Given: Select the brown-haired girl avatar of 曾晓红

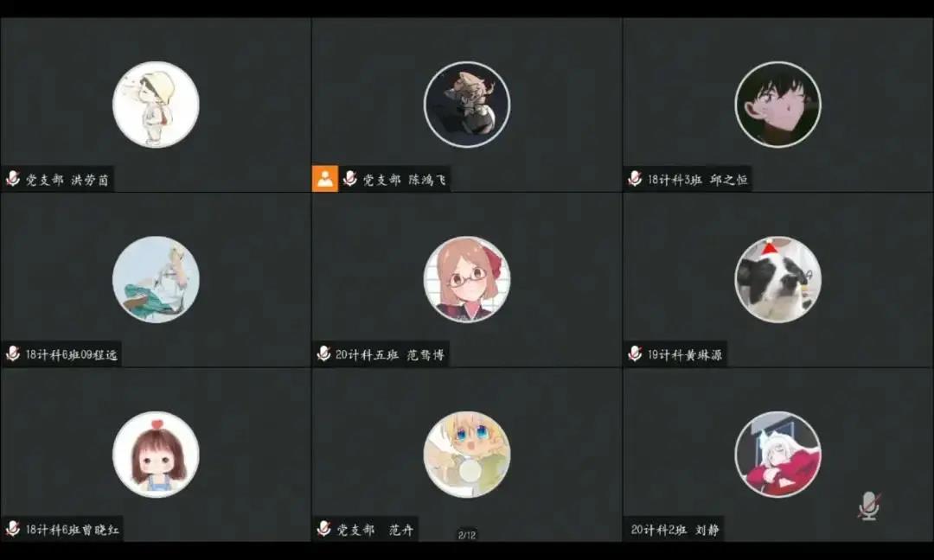Looking at the screenshot, I should pos(156,454).
